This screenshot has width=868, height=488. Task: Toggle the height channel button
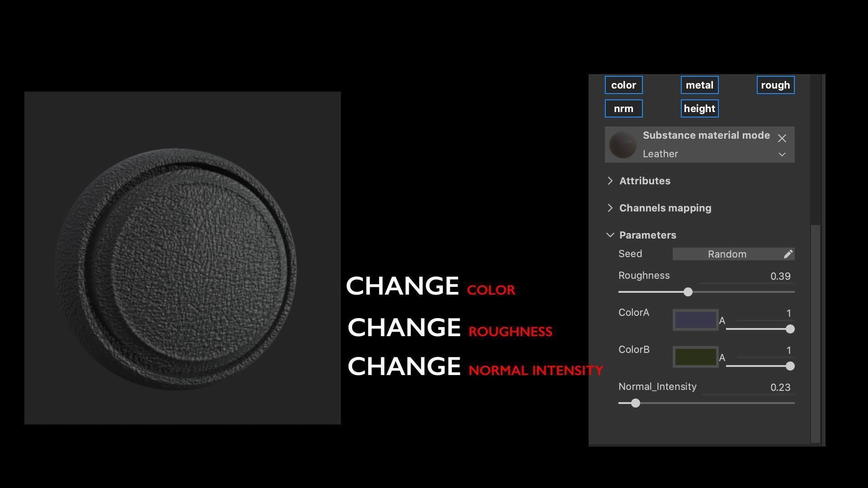pos(699,108)
